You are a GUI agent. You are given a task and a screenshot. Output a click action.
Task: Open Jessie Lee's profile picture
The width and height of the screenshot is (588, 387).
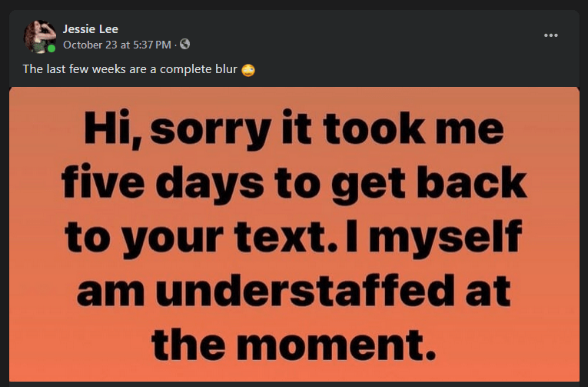pyautogui.click(x=38, y=36)
